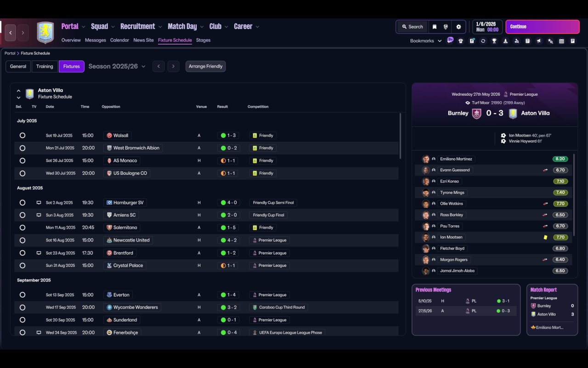Click the people search scouting icon
Image resolution: width=588 pixels, height=368 pixels.
(517, 41)
